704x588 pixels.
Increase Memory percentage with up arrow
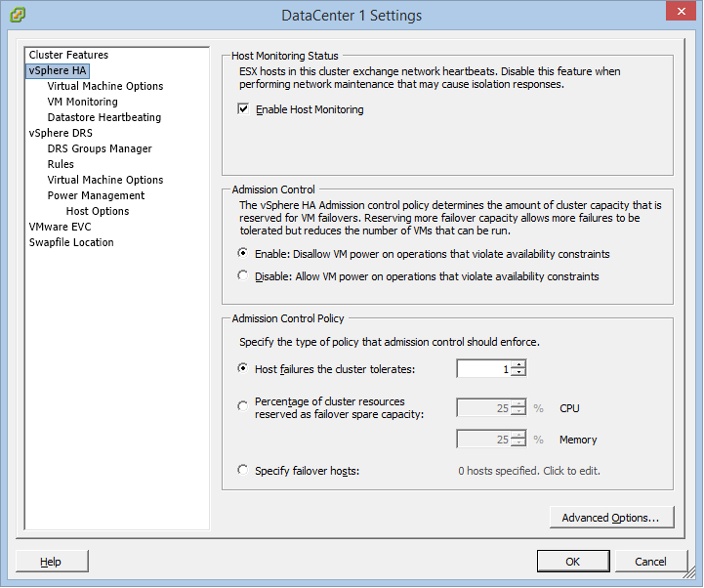[518, 436]
